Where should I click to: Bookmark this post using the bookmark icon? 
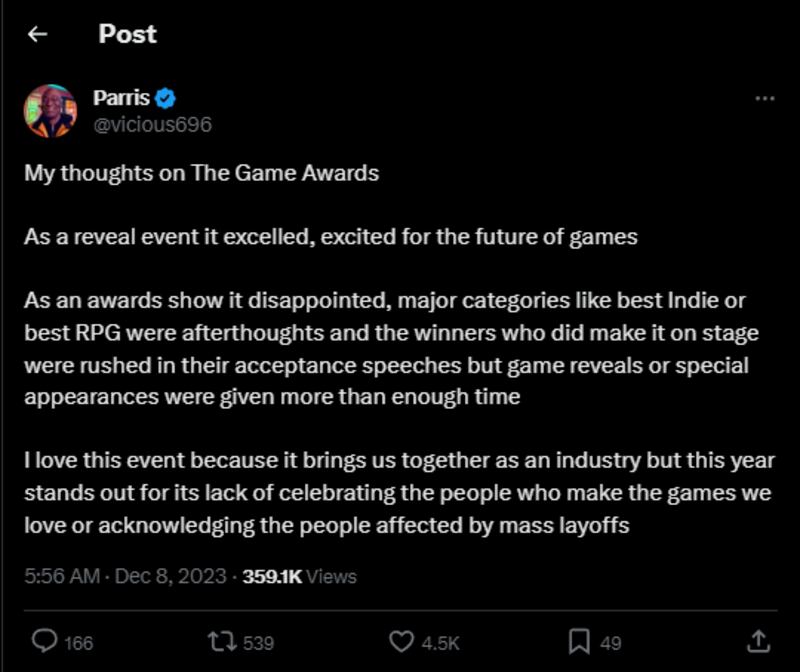click(578, 641)
